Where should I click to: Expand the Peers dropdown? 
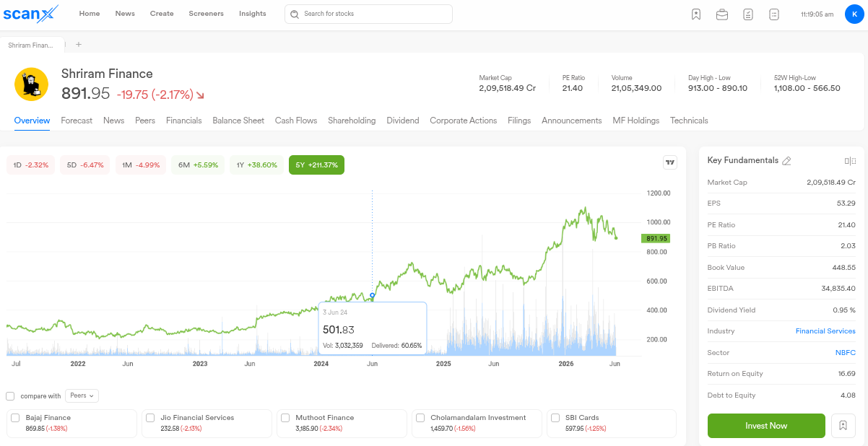pyautogui.click(x=82, y=395)
